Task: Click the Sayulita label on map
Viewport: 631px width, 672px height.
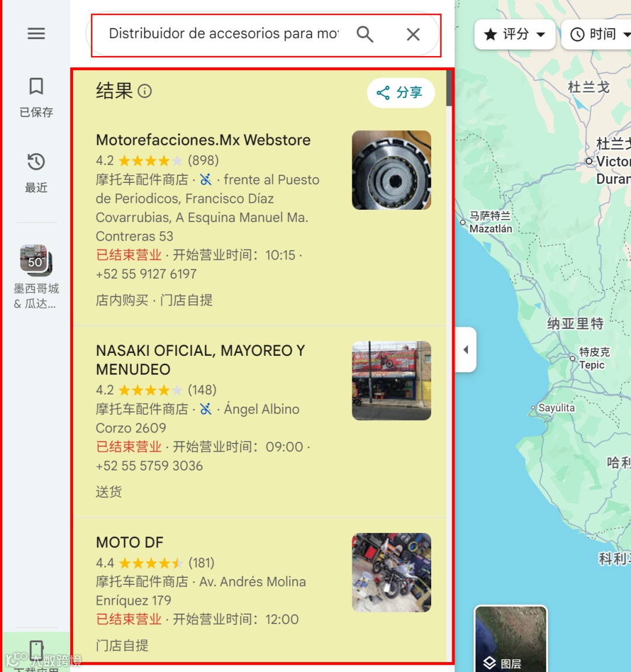Action: pos(556,407)
